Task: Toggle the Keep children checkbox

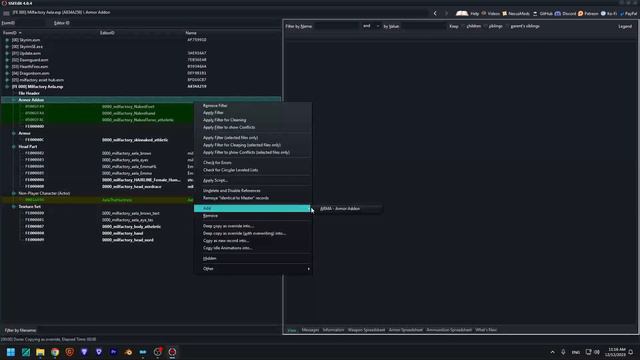Action: (x=464, y=26)
